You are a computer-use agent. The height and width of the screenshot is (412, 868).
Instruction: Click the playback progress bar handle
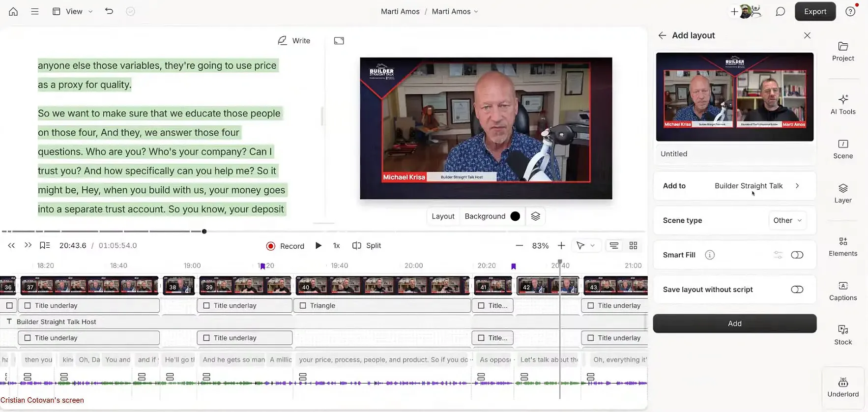(204, 231)
